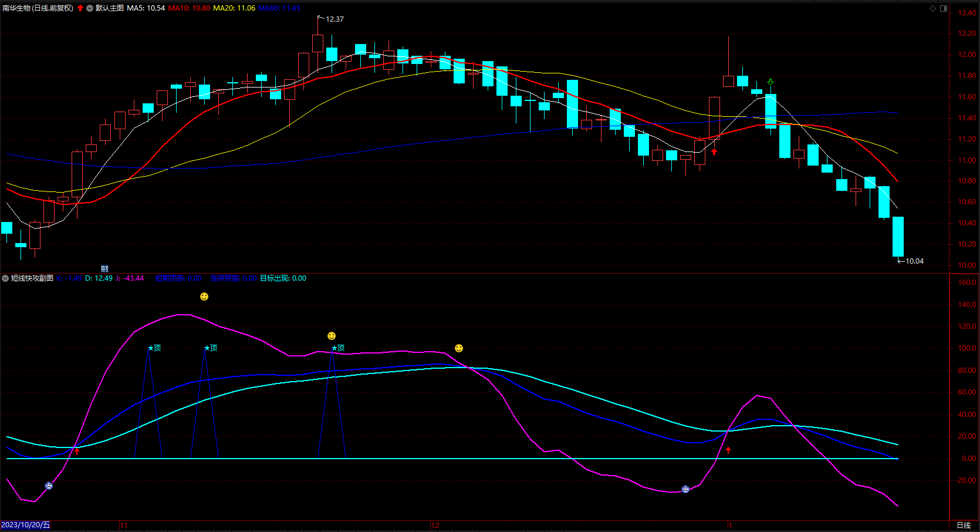Click the -20.00 label on indicator axis

click(966, 480)
